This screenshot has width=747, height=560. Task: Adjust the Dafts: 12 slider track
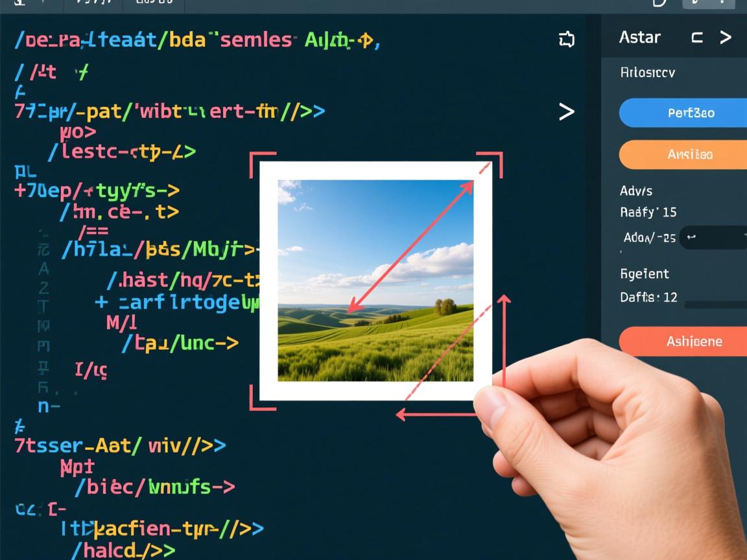click(715, 304)
